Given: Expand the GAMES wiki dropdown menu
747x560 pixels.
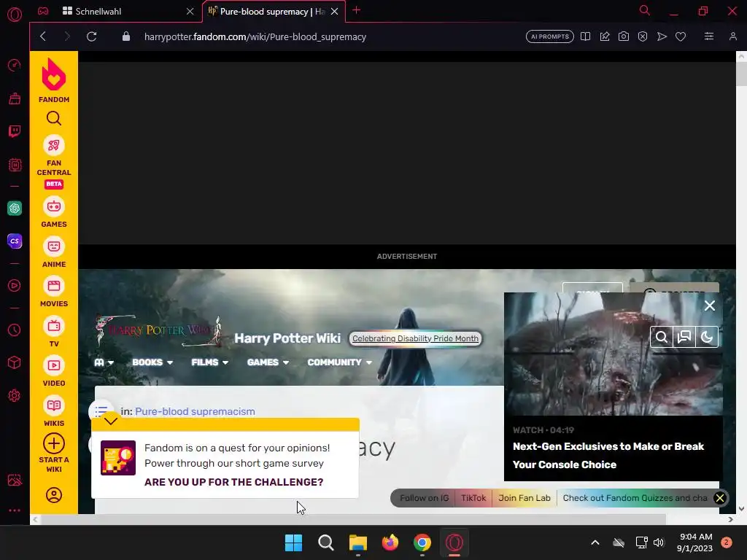Looking at the screenshot, I should click(268, 362).
